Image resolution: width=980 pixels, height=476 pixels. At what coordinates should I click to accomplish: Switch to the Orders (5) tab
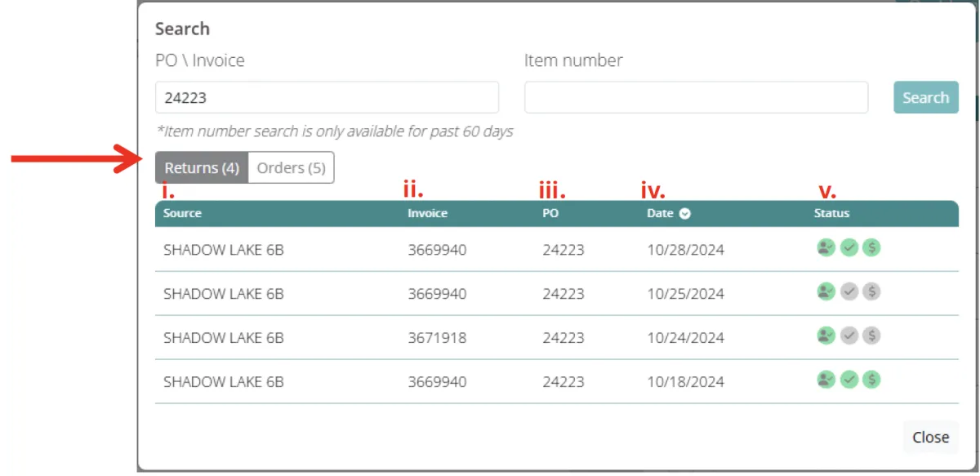tap(291, 168)
